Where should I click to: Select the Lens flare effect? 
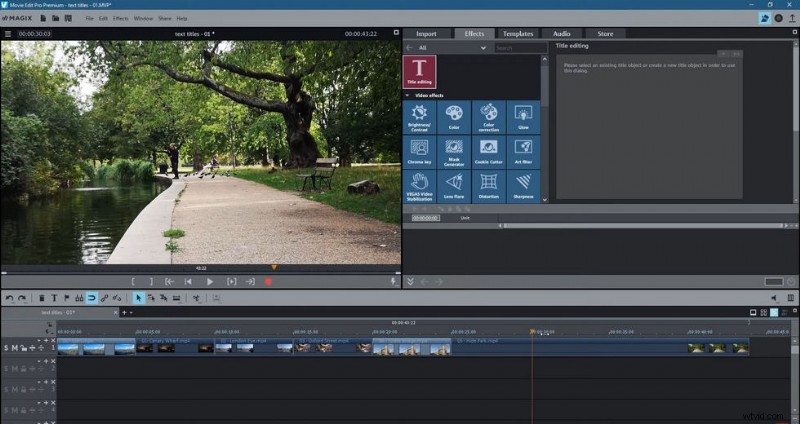pyautogui.click(x=454, y=187)
